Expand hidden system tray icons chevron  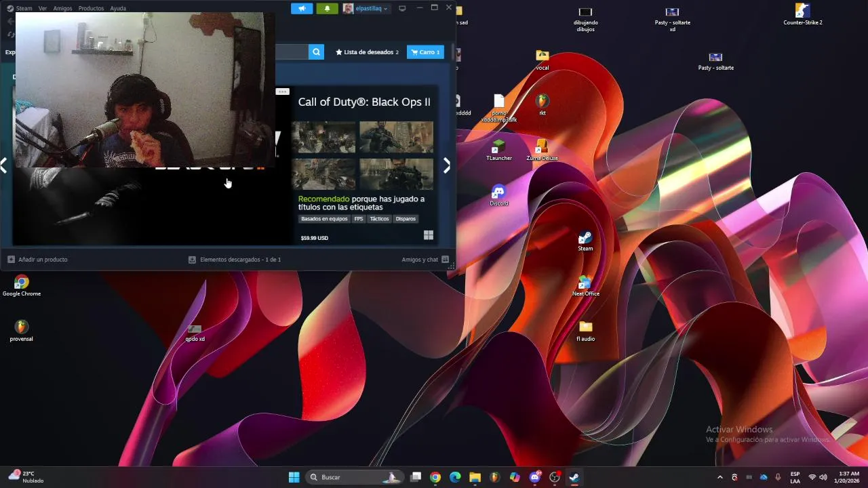[720, 477]
